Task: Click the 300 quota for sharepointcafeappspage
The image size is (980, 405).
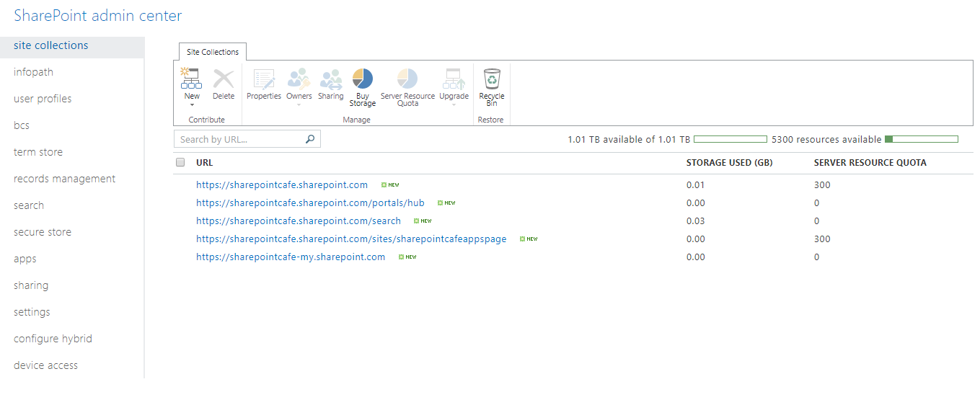Action: [822, 239]
